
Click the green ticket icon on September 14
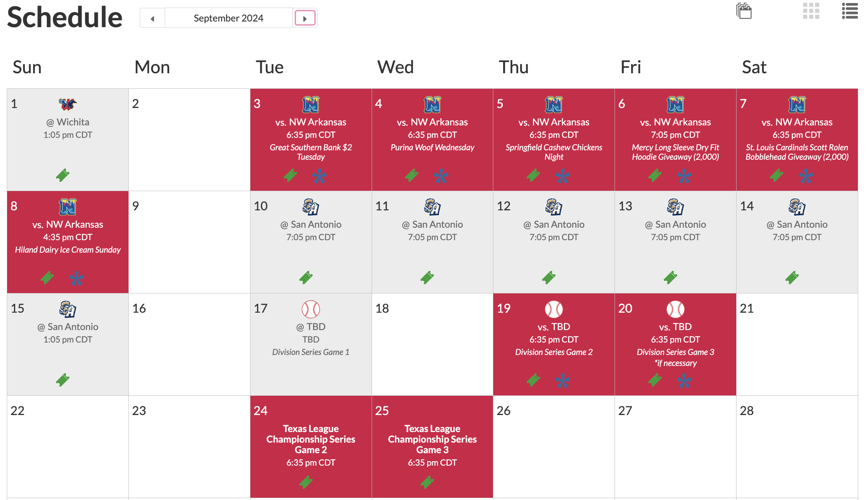pyautogui.click(x=792, y=278)
